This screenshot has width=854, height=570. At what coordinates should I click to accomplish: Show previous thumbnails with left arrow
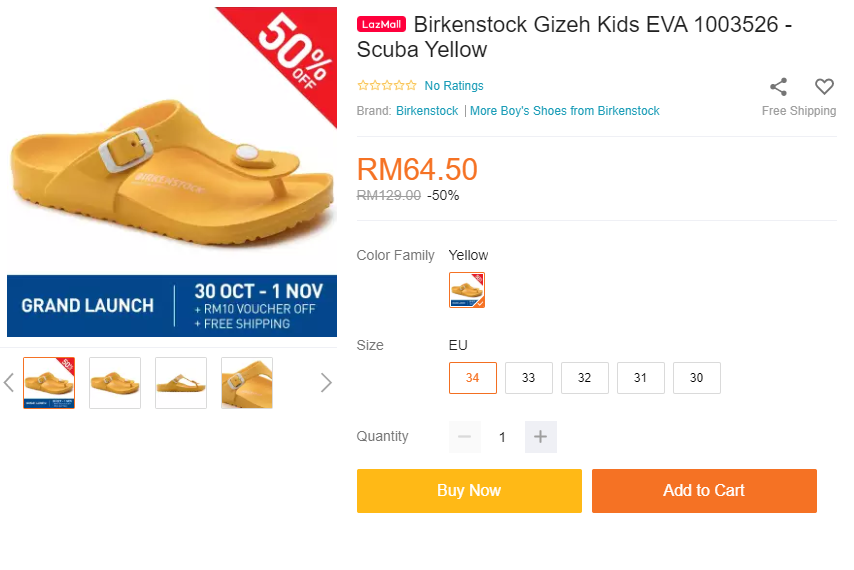point(9,382)
